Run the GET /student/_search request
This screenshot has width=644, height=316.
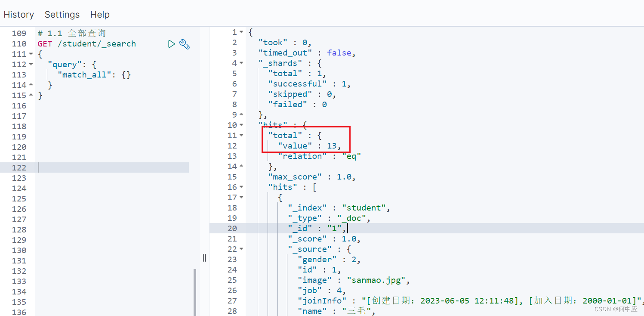tap(171, 44)
